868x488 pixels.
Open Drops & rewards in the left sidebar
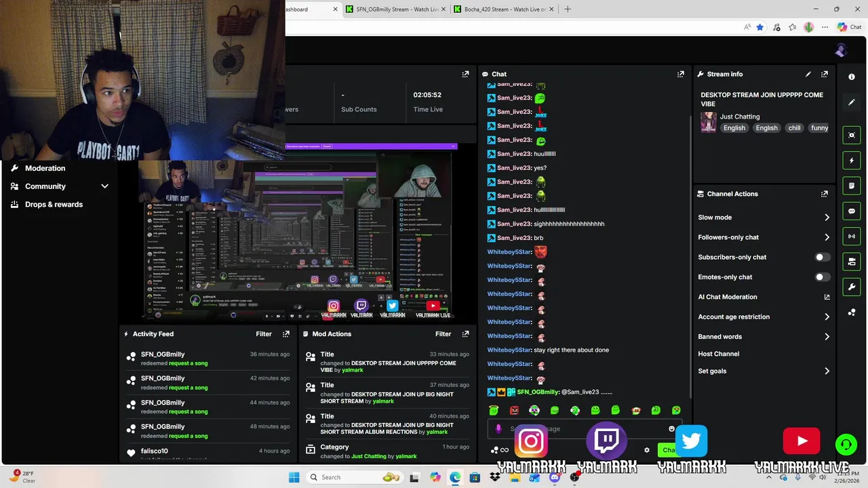(54, 205)
